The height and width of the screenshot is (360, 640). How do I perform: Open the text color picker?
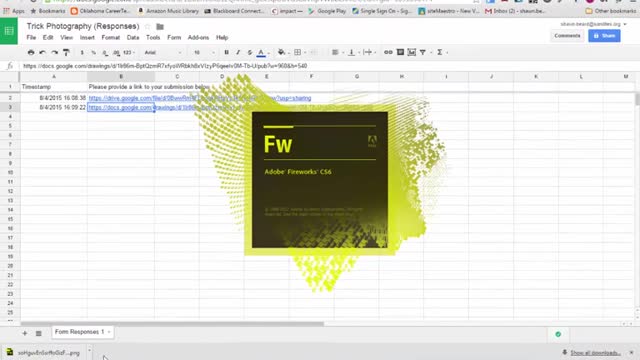point(262,53)
